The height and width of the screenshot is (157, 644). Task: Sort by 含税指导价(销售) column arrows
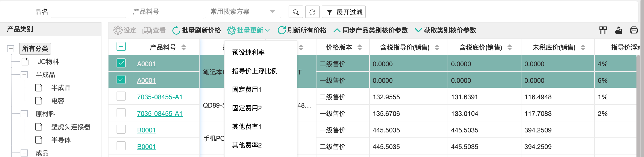437,47
